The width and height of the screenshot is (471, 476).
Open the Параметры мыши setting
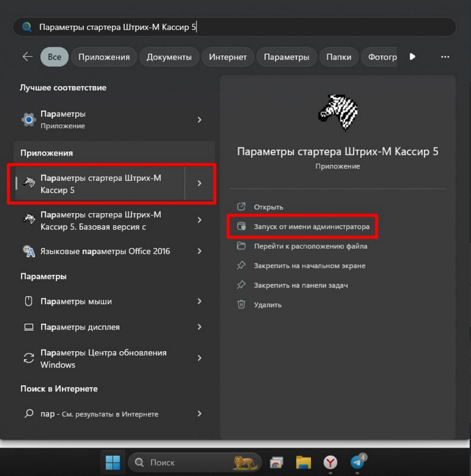[x=114, y=301]
